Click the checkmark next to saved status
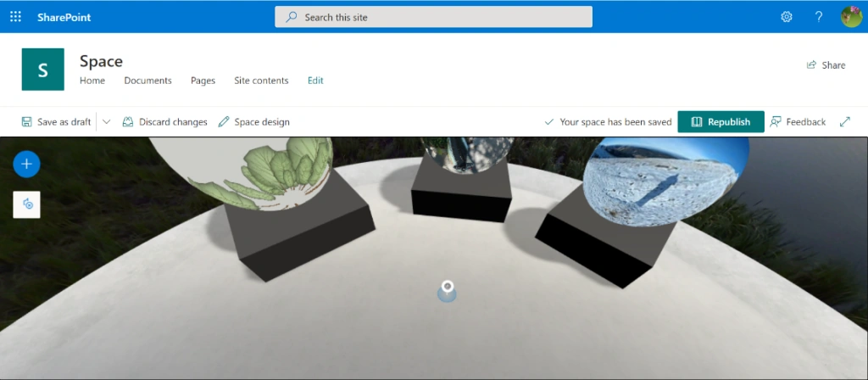The width and height of the screenshot is (868, 380). (x=549, y=122)
